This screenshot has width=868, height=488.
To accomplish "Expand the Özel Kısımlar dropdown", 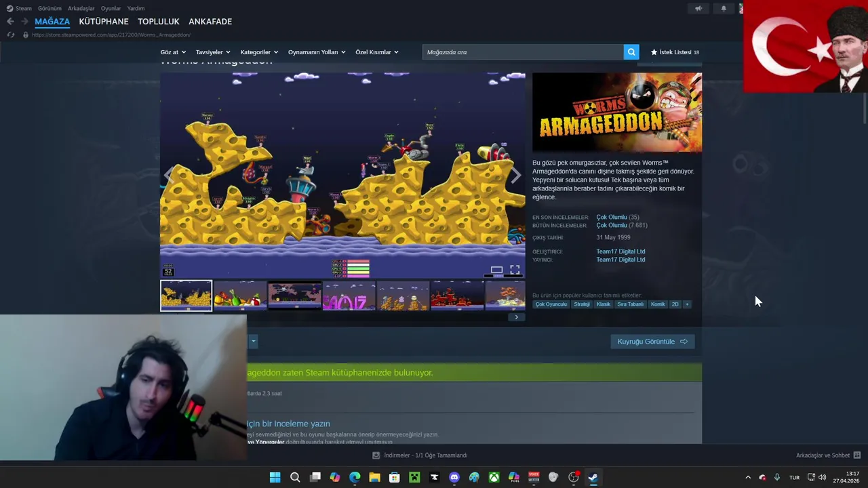I will pyautogui.click(x=377, y=52).
